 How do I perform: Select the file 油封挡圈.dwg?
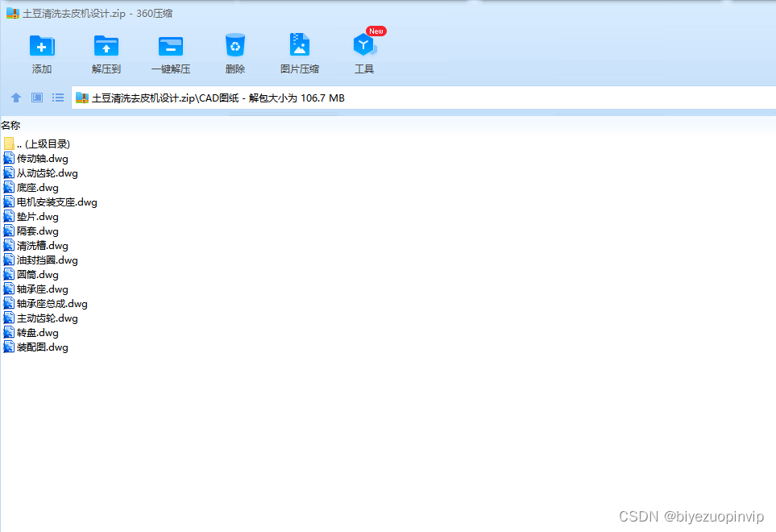(x=40, y=260)
